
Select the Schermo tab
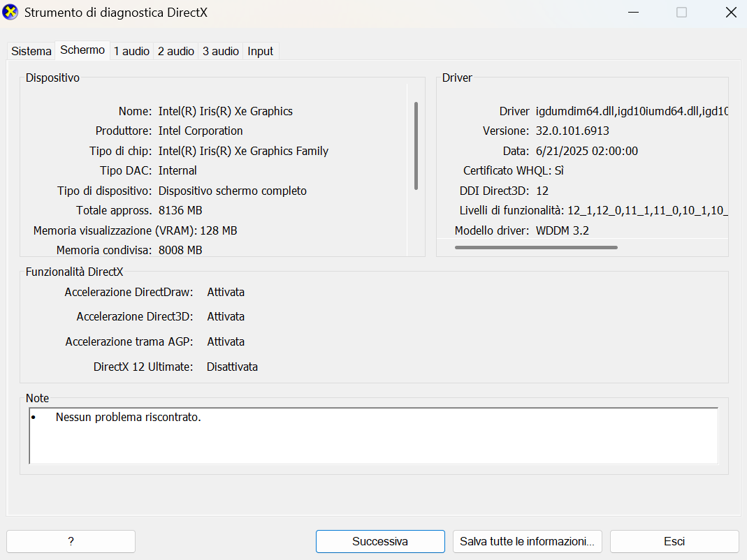pos(82,50)
